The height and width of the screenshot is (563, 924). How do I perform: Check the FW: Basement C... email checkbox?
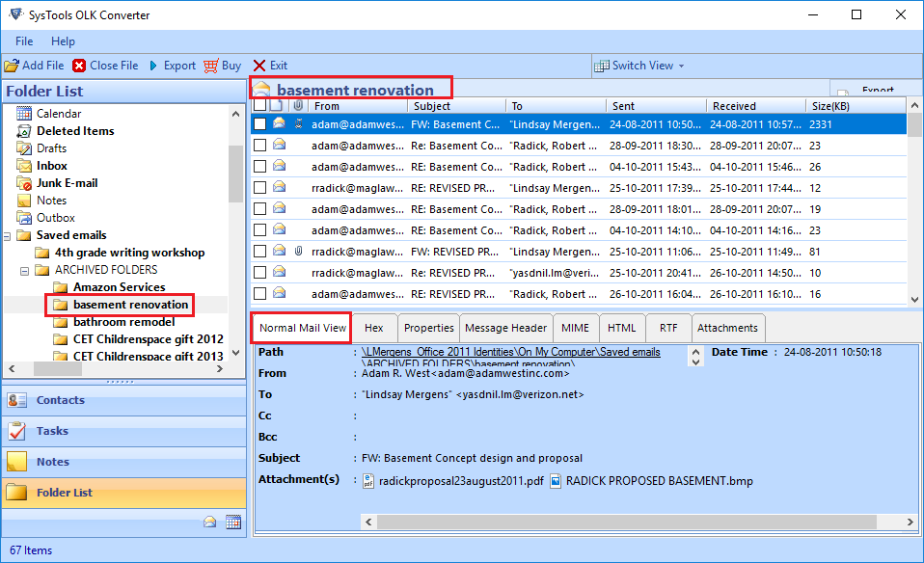tap(259, 124)
